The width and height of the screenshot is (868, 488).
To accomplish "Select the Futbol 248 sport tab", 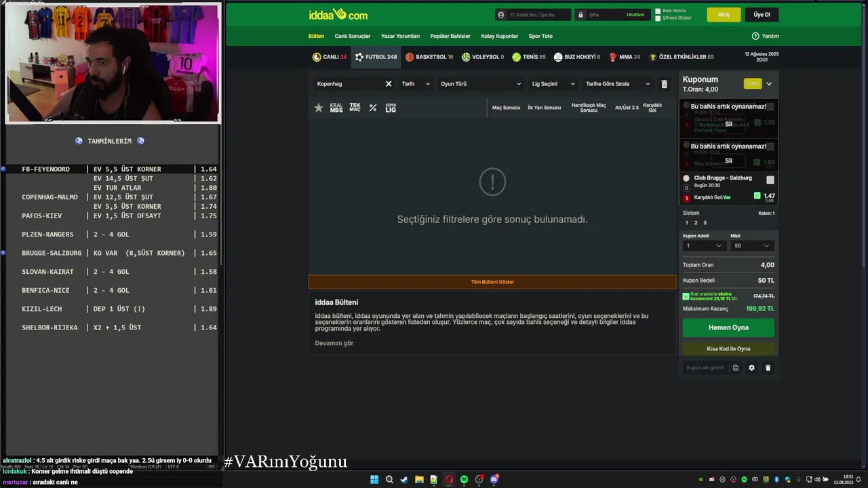I will pyautogui.click(x=376, y=57).
